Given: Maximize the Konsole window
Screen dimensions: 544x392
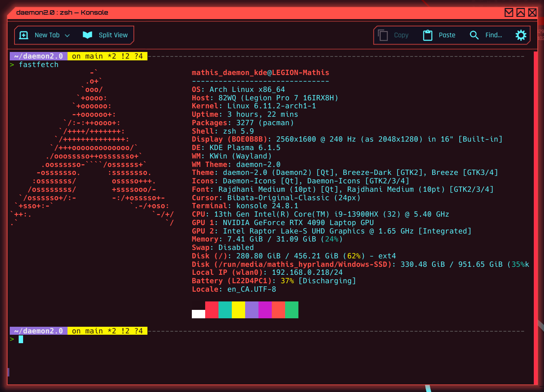Looking at the screenshot, I should point(520,12).
